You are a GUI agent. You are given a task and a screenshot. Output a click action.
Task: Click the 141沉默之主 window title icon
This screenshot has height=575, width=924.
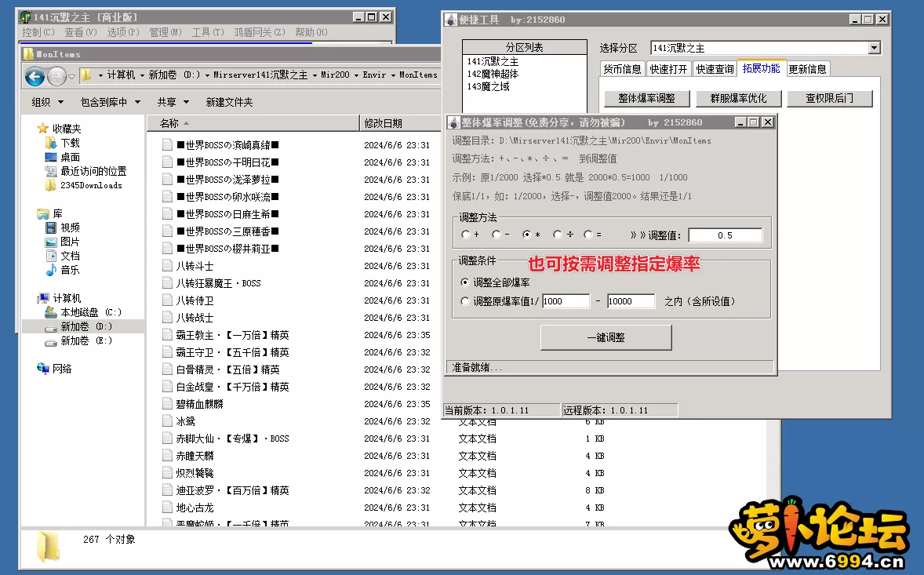click(x=25, y=17)
